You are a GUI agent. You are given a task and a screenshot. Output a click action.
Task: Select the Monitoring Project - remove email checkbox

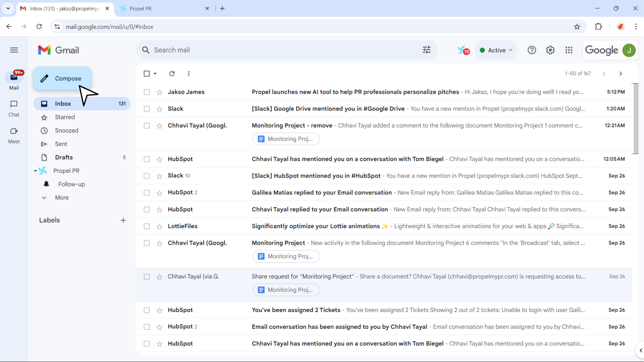tap(147, 125)
